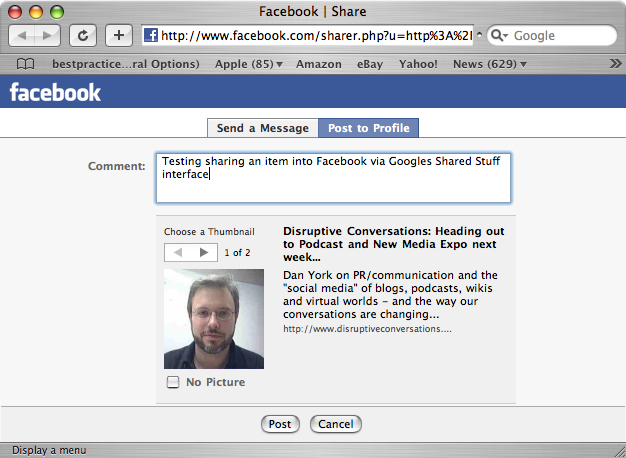This screenshot has width=626, height=458.
Task: Click inside the Comment text box
Action: pyautogui.click(x=332, y=178)
